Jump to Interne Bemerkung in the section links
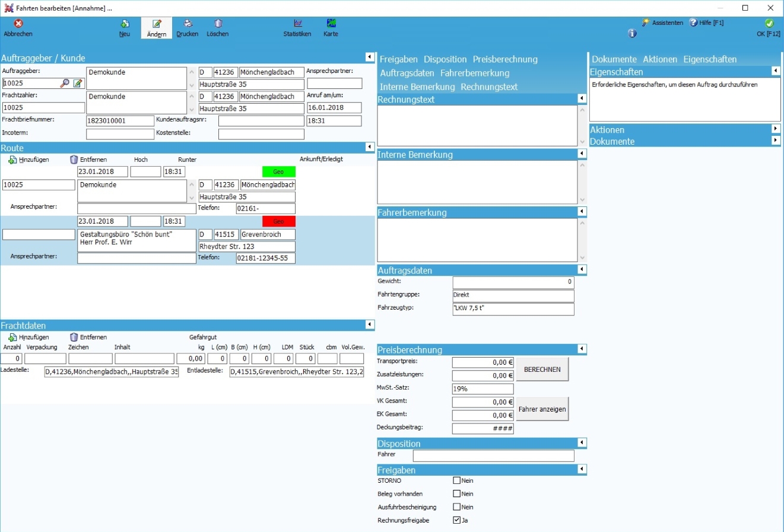This screenshot has height=532, width=784. coord(417,87)
